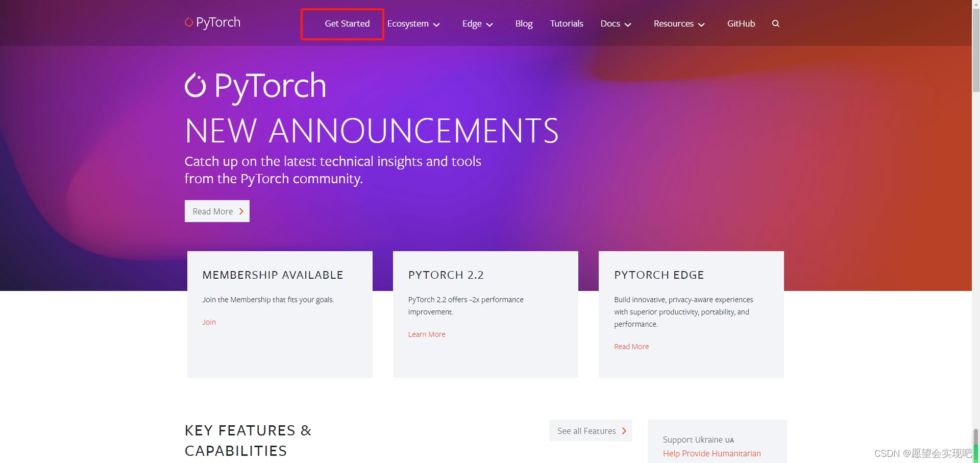Viewport: 980px width, 463px height.
Task: Click Join on the Membership Available card
Action: (209, 322)
